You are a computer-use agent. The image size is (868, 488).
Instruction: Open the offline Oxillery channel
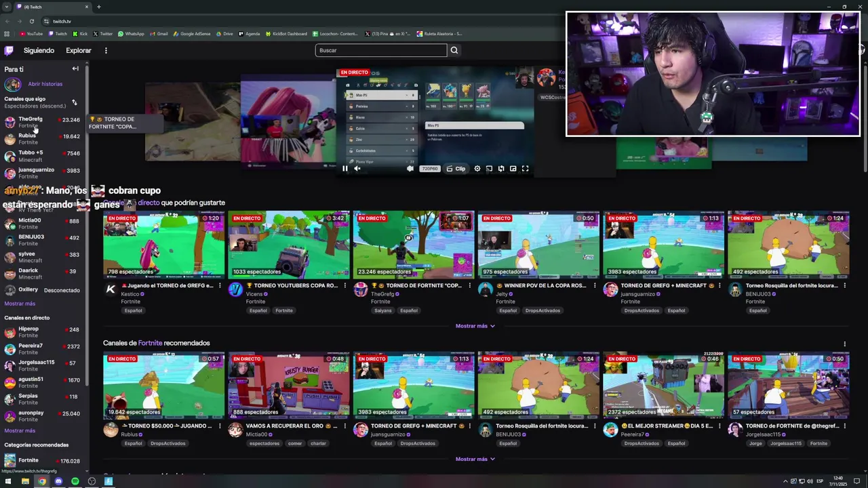[x=44, y=290]
